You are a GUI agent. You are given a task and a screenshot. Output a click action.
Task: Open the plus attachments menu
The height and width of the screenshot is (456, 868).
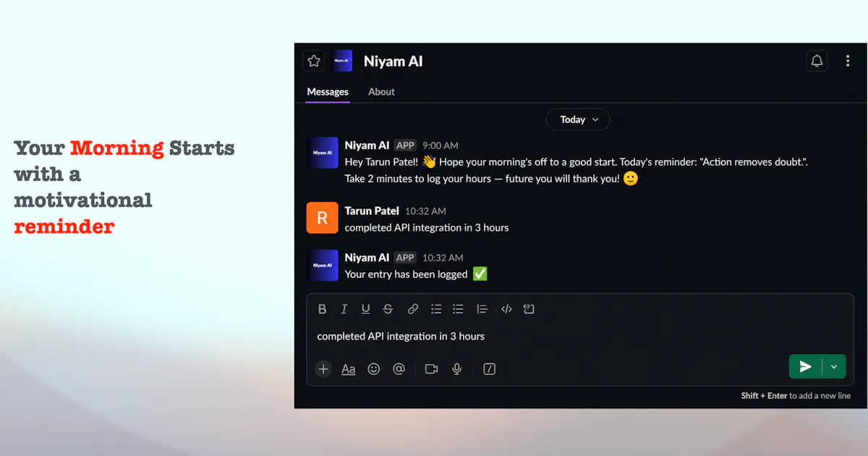pyautogui.click(x=323, y=368)
